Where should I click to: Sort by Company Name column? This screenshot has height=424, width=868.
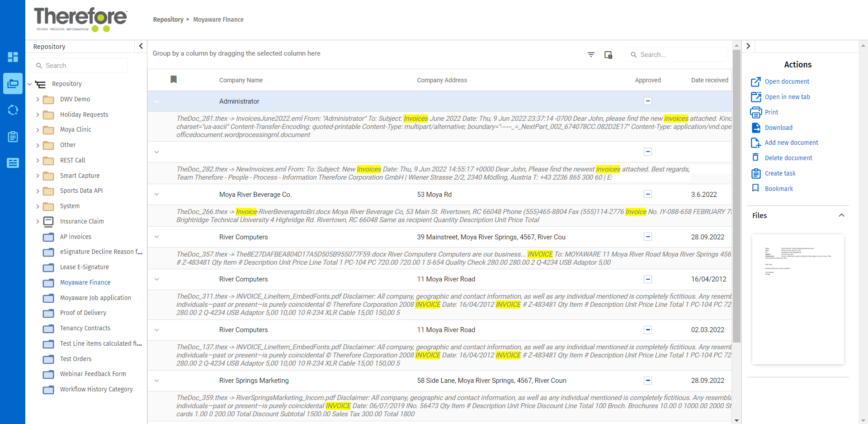click(x=241, y=80)
